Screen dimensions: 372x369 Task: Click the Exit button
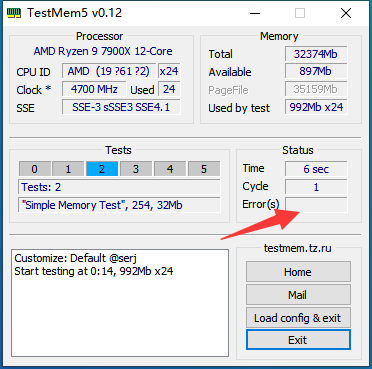pyautogui.click(x=298, y=340)
